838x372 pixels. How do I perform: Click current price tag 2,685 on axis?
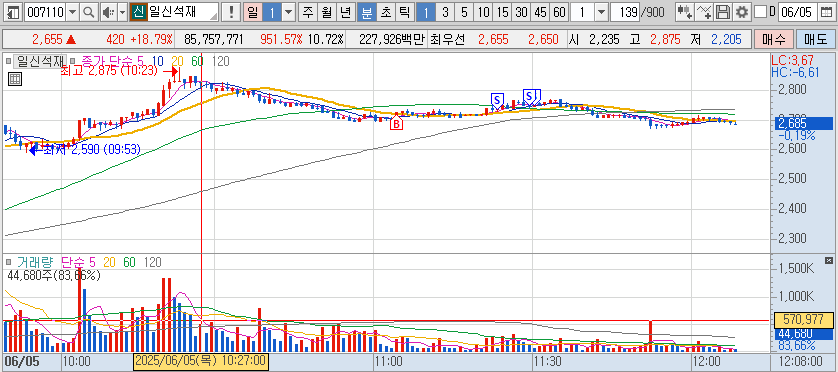click(802, 124)
